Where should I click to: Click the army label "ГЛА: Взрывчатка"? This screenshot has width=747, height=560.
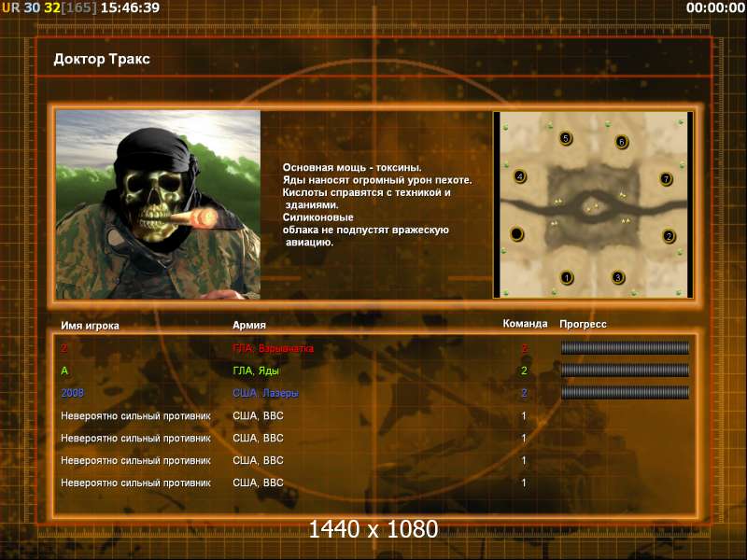point(273,348)
